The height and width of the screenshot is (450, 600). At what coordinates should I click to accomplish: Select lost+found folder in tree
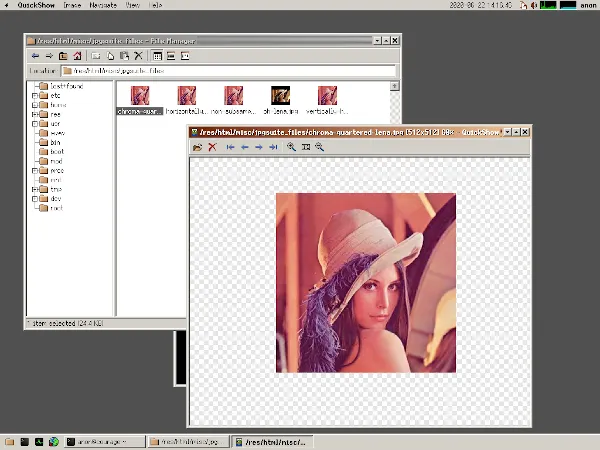[61, 86]
